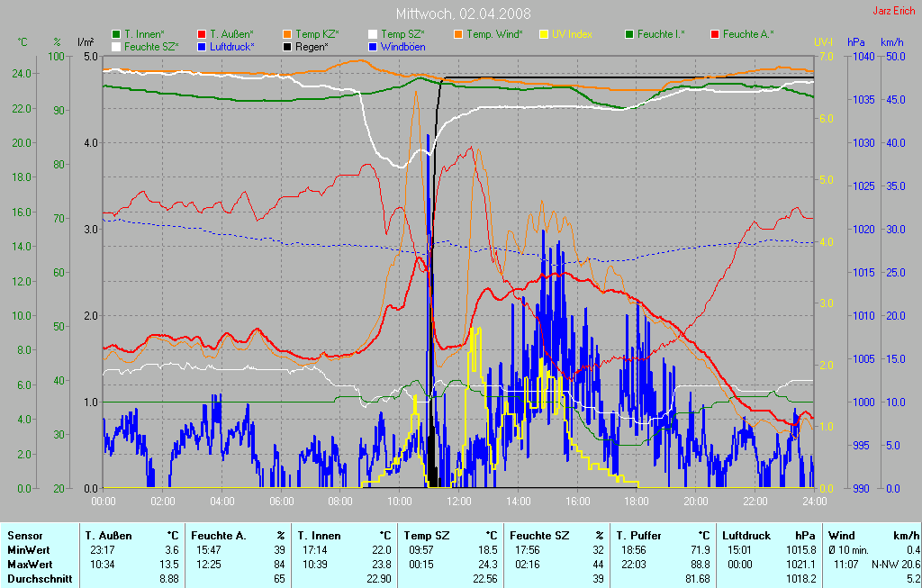Click the white Temp SZ legend marker
This screenshot has width=922, height=588.
pos(373,33)
